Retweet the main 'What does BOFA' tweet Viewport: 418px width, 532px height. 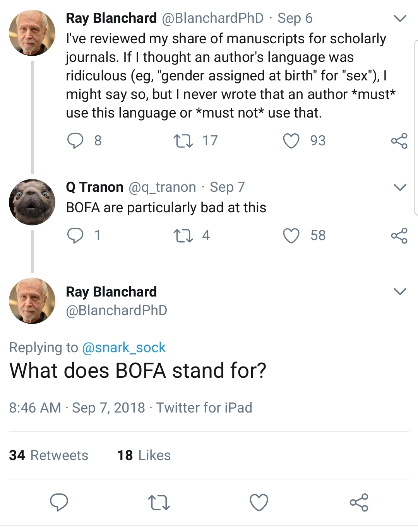click(159, 502)
